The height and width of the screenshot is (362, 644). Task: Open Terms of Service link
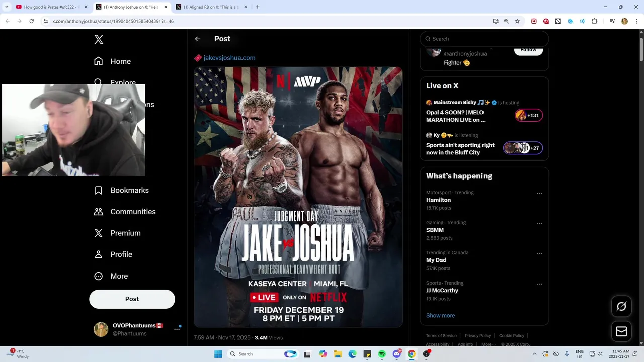click(x=441, y=336)
